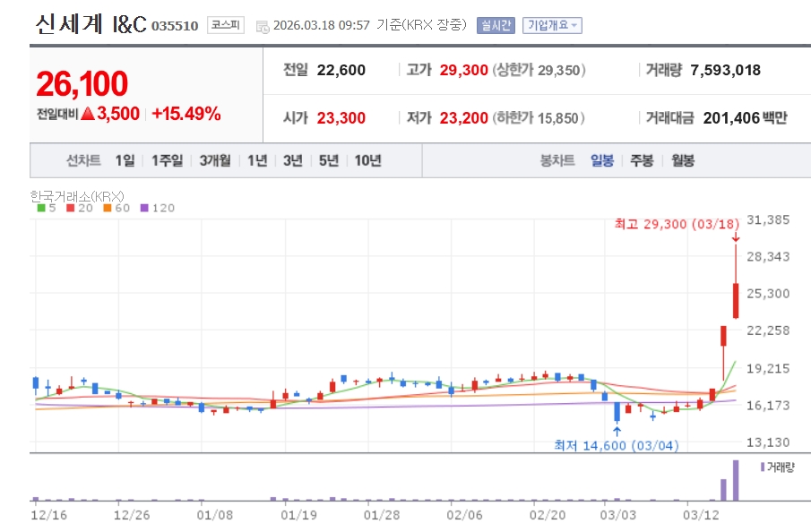Choose the 10년 chart period
The height and width of the screenshot is (532, 811).
367,161
